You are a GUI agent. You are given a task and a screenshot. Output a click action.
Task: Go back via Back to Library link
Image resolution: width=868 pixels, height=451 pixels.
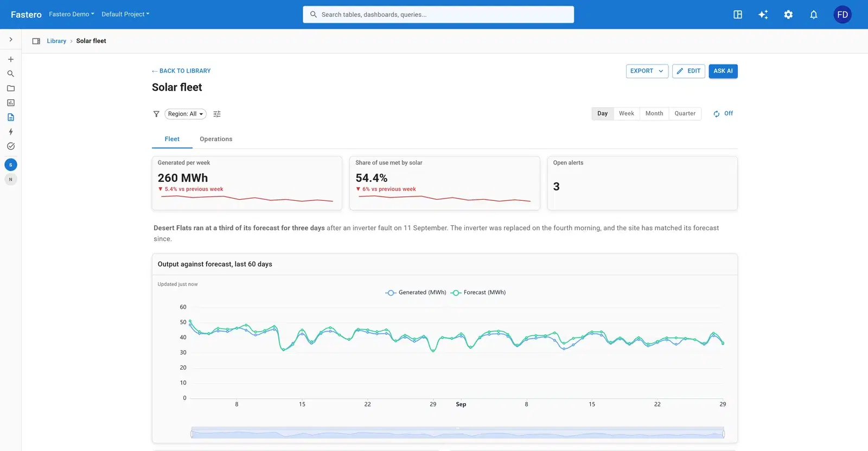[x=181, y=71]
